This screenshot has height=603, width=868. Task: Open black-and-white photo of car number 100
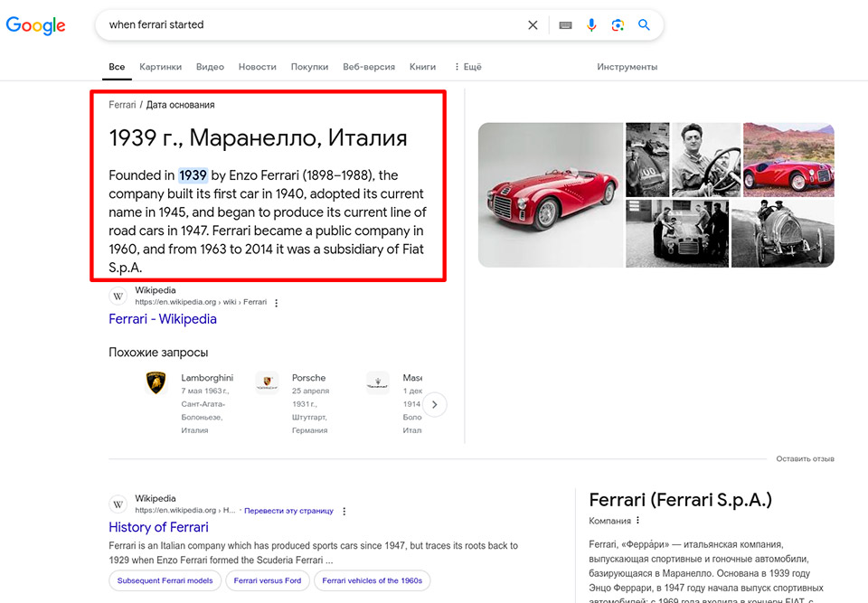coord(647,159)
